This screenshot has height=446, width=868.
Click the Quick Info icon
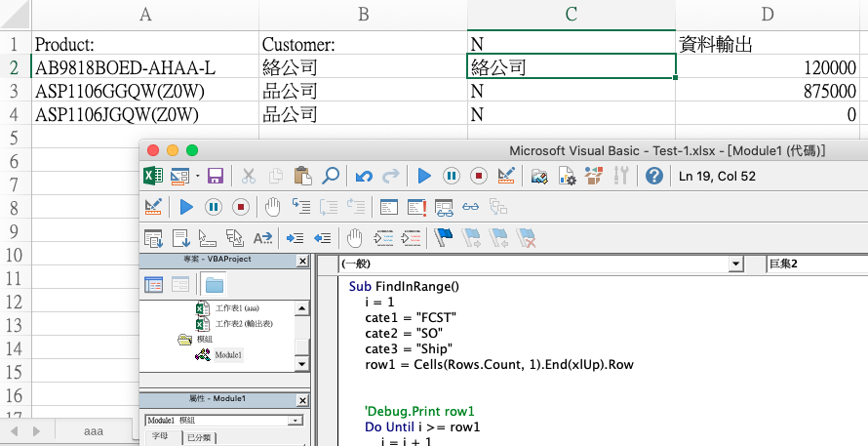[x=208, y=238]
